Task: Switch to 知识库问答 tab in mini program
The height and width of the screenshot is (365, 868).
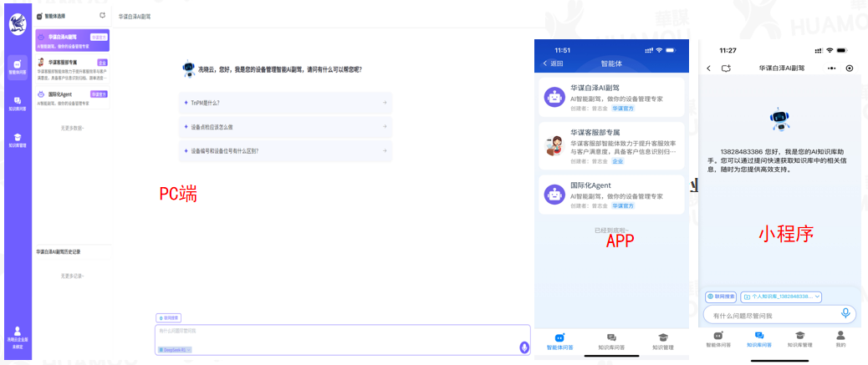Action: click(x=759, y=339)
